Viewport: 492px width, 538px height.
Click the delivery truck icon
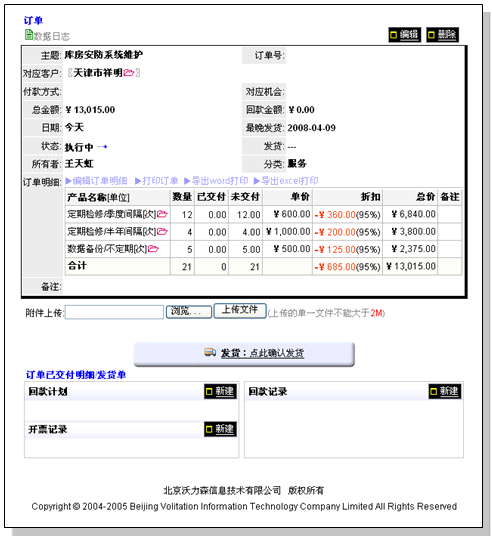[210, 352]
